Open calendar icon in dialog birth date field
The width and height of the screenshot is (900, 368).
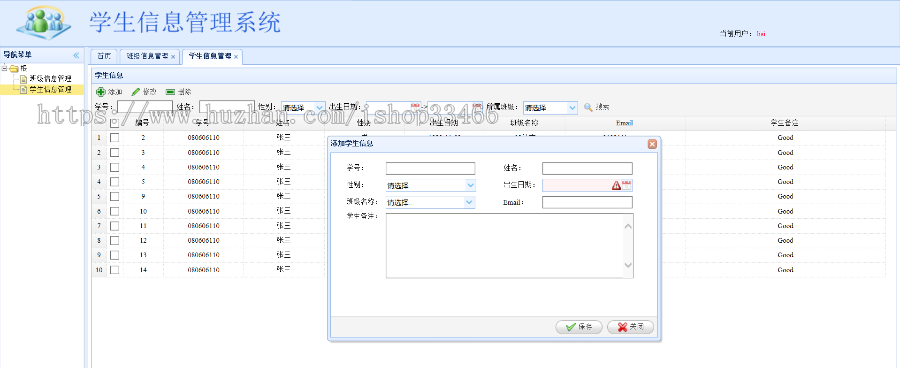pos(627,185)
